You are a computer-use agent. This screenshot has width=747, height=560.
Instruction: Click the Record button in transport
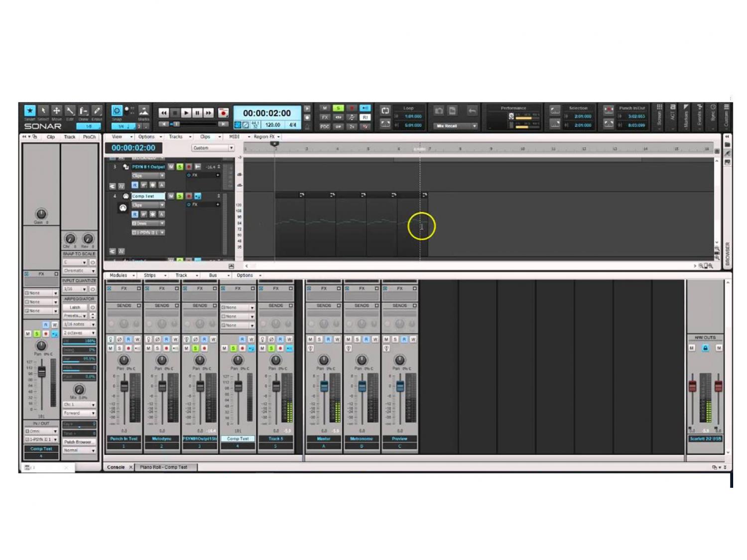coord(223,113)
